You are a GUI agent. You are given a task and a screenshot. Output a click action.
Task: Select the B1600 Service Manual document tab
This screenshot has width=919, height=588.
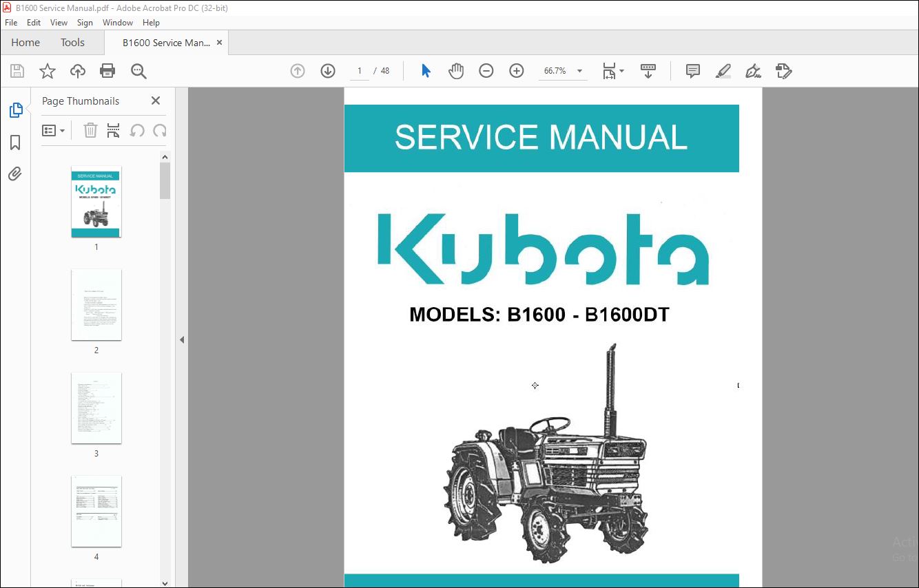click(x=166, y=43)
